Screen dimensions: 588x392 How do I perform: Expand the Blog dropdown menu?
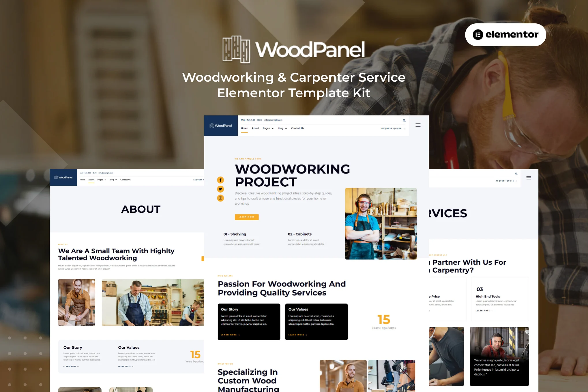[x=282, y=128]
